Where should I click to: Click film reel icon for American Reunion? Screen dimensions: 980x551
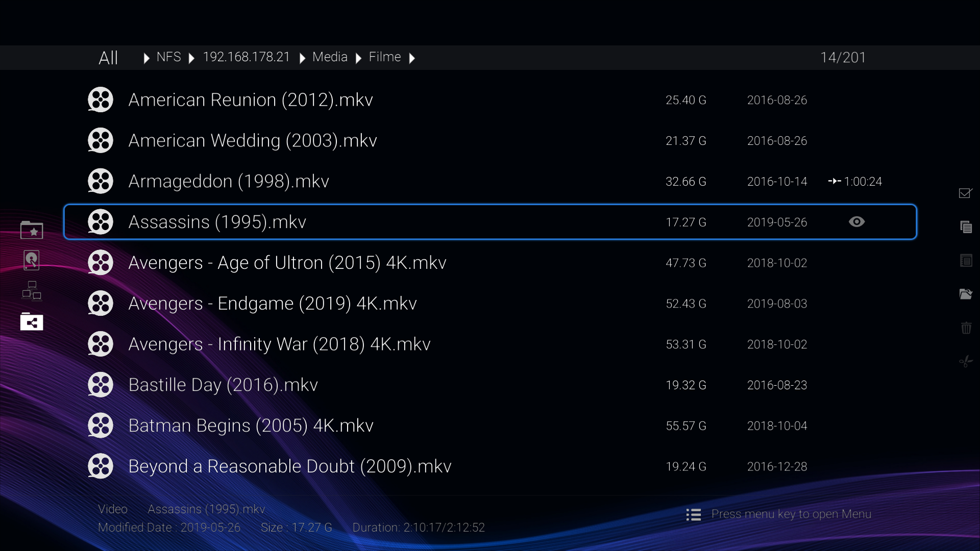point(101,99)
